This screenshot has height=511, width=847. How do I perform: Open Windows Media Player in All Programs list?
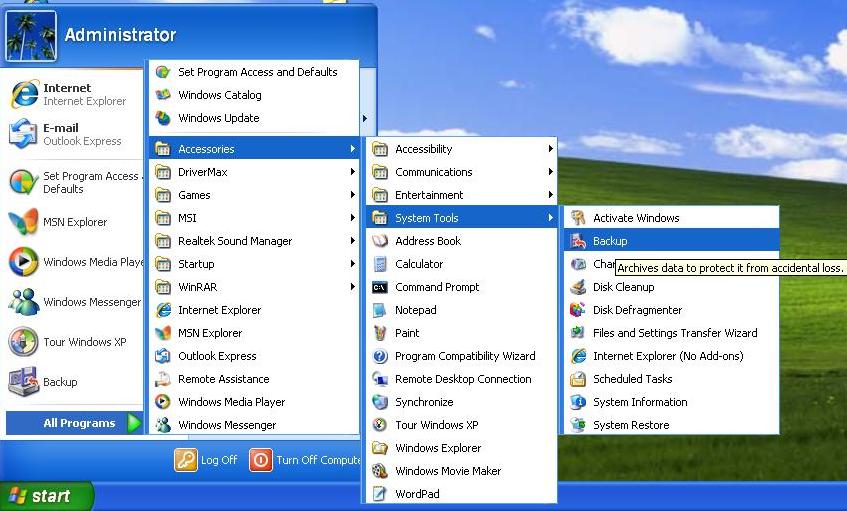[254, 402]
